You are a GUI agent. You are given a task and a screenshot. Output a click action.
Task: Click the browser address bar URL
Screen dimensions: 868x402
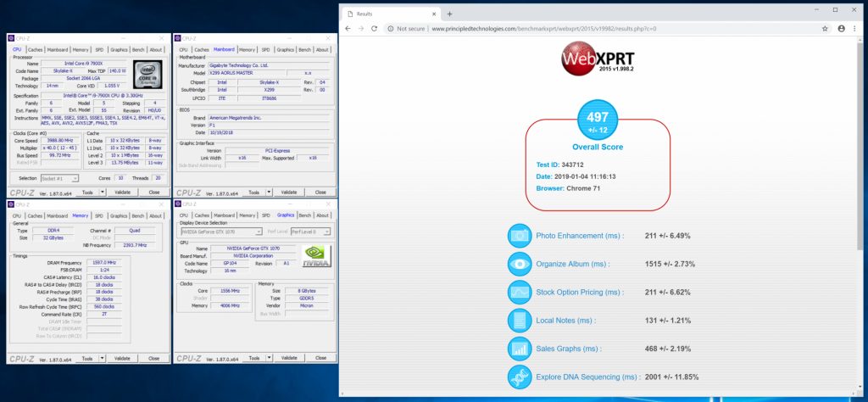pos(542,28)
